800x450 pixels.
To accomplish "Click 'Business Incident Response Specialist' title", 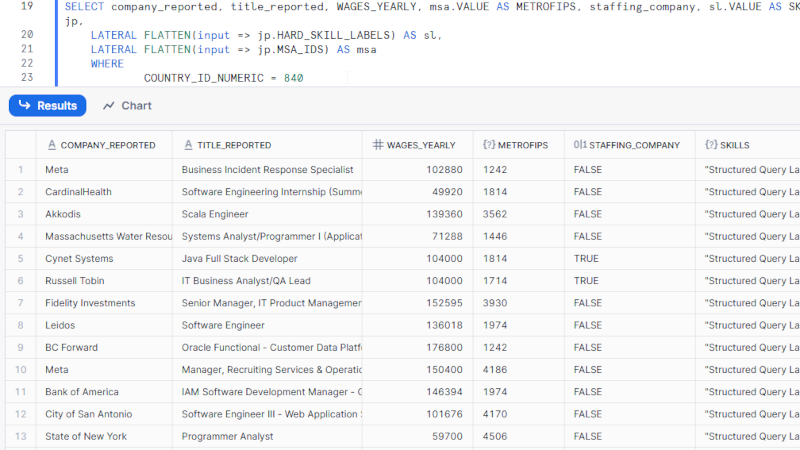I will point(267,169).
